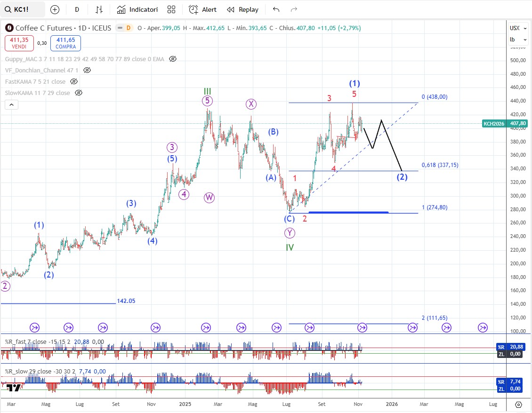Open the Indicatori panel
The height and width of the screenshot is (413, 532).
[x=137, y=9]
